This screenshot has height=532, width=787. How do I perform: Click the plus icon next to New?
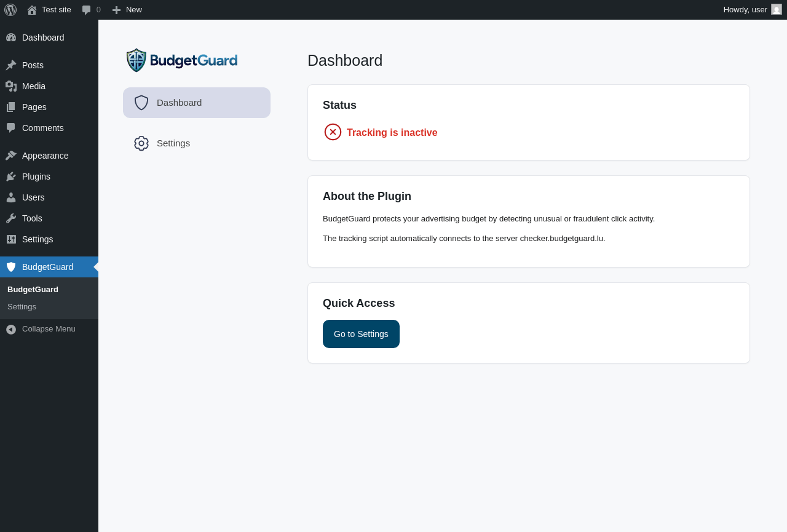coord(116,10)
